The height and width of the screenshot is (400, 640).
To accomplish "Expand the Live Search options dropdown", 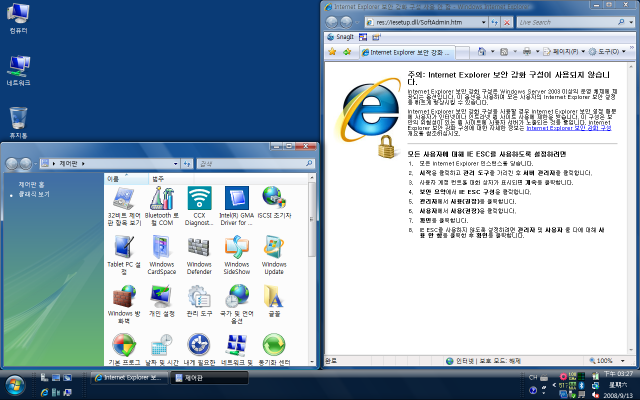I will pos(631,22).
